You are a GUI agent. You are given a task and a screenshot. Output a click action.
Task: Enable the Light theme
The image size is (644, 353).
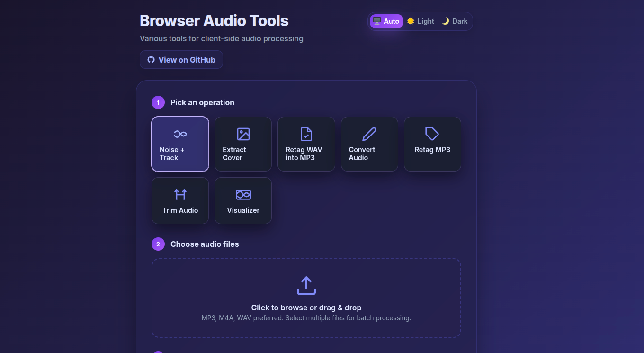420,21
